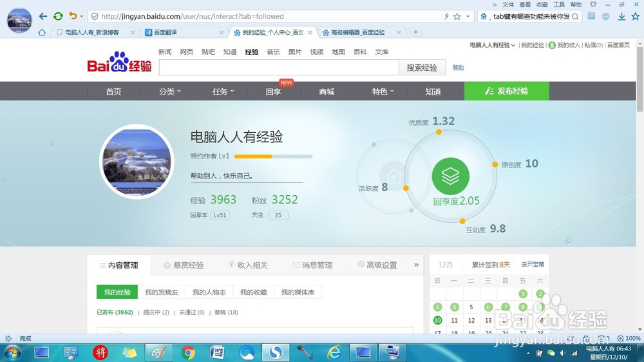The image size is (644, 362).
Task: Click the Baidu 经验 logo
Action: tap(119, 62)
